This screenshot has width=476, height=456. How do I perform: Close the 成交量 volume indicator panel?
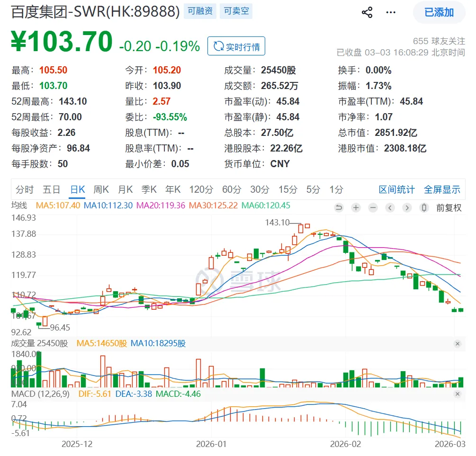tap(458, 344)
